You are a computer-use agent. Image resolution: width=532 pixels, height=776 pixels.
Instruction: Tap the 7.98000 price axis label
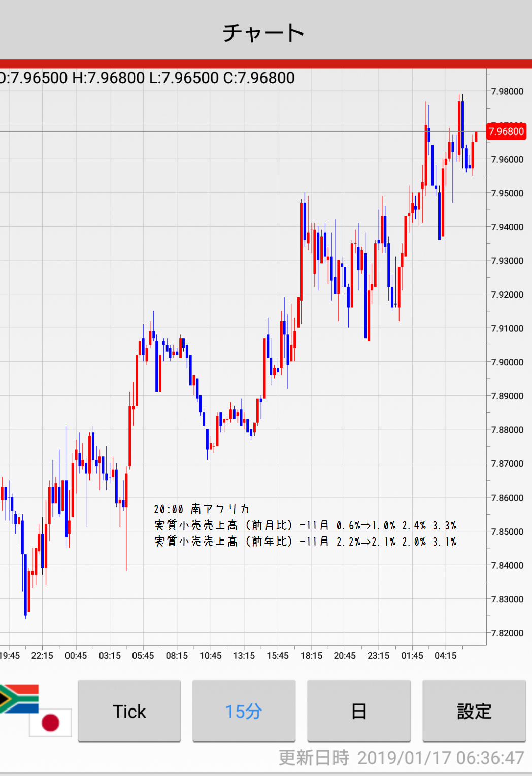tap(507, 92)
